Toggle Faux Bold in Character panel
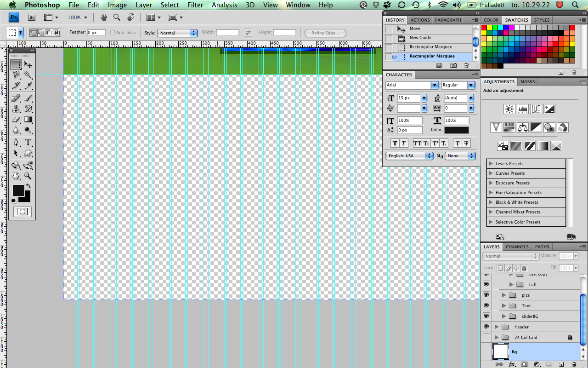Image resolution: width=588 pixels, height=368 pixels. click(x=395, y=144)
